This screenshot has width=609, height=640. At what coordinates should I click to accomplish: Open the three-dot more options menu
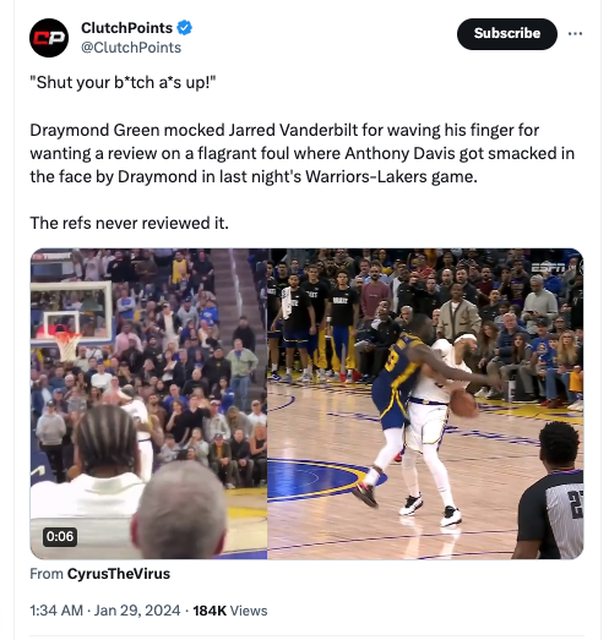pyautogui.click(x=575, y=34)
